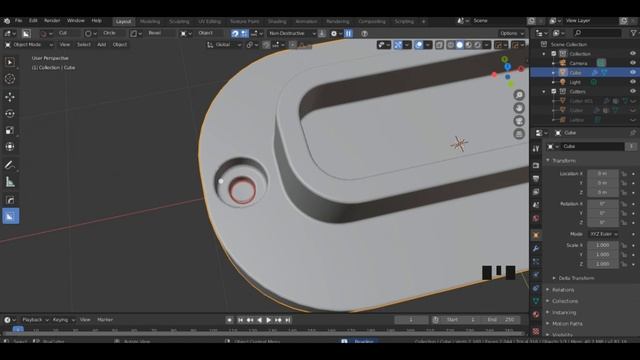Uncheck the Collection exclude checkbox
640x360 pixels.
tap(554, 53)
